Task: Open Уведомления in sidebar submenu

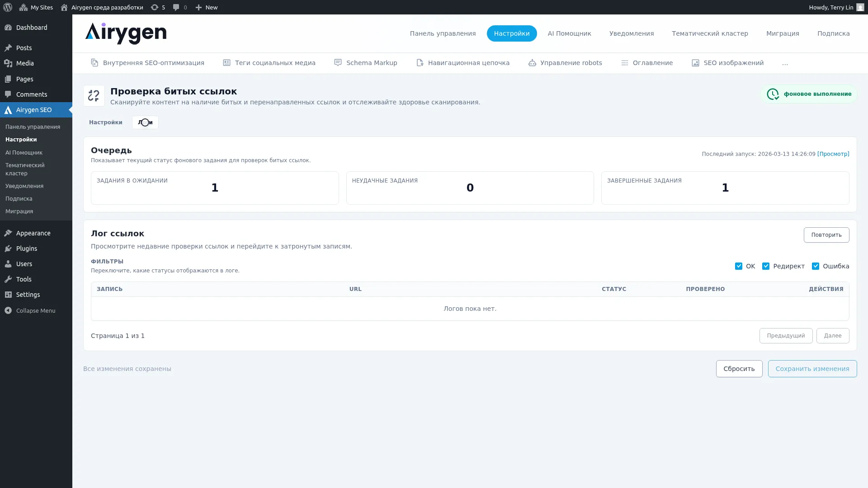Action: click(24, 186)
